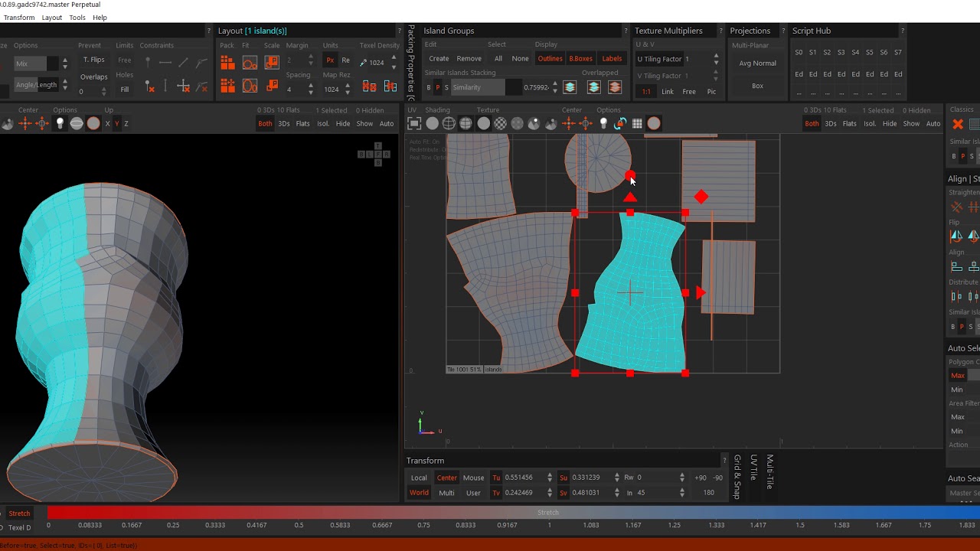Click Avg Normal projection button
This screenshot has height=551, width=980.
pyautogui.click(x=758, y=64)
